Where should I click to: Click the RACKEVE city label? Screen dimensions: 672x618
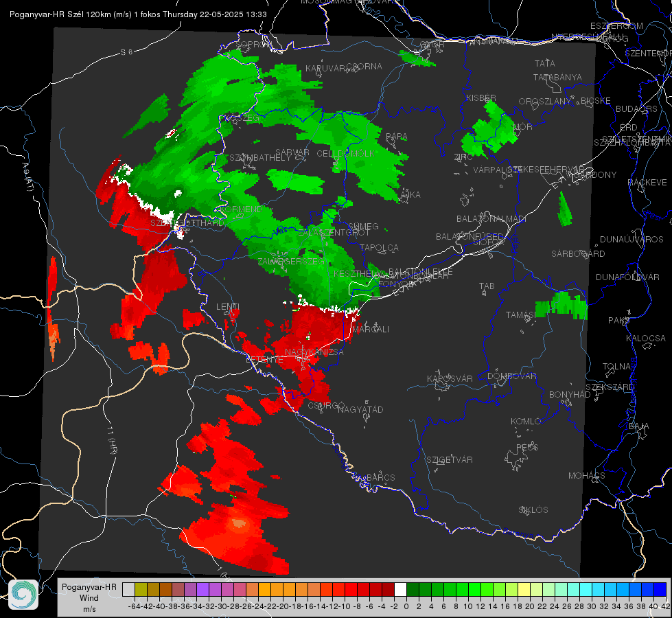click(x=647, y=183)
